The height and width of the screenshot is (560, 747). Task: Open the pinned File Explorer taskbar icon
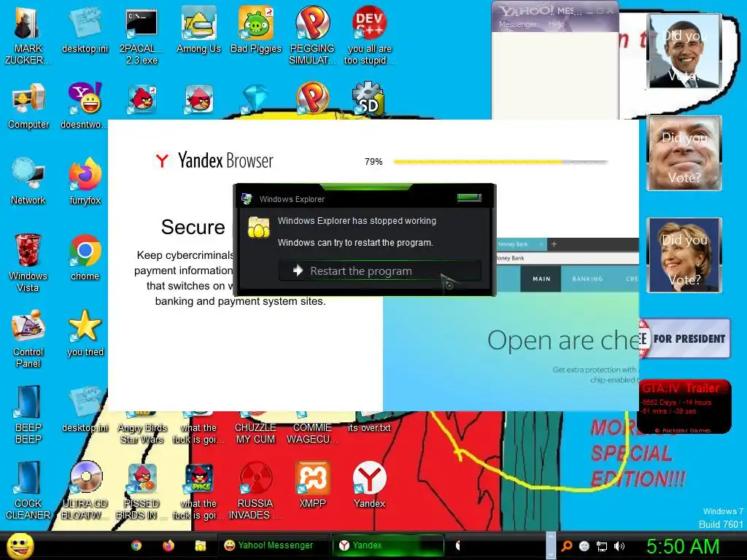click(x=200, y=545)
